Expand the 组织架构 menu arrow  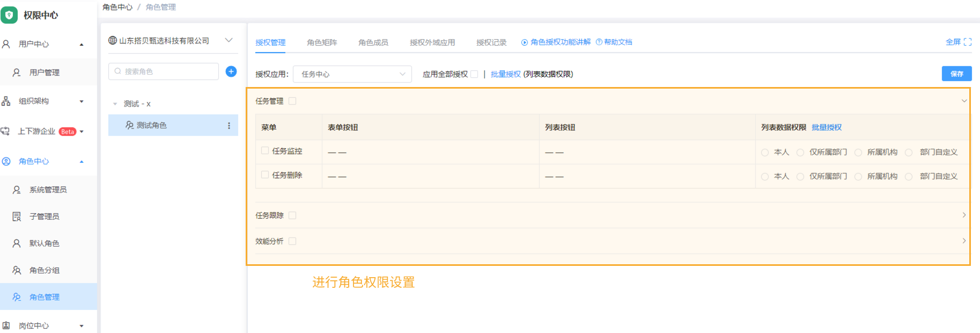82,102
